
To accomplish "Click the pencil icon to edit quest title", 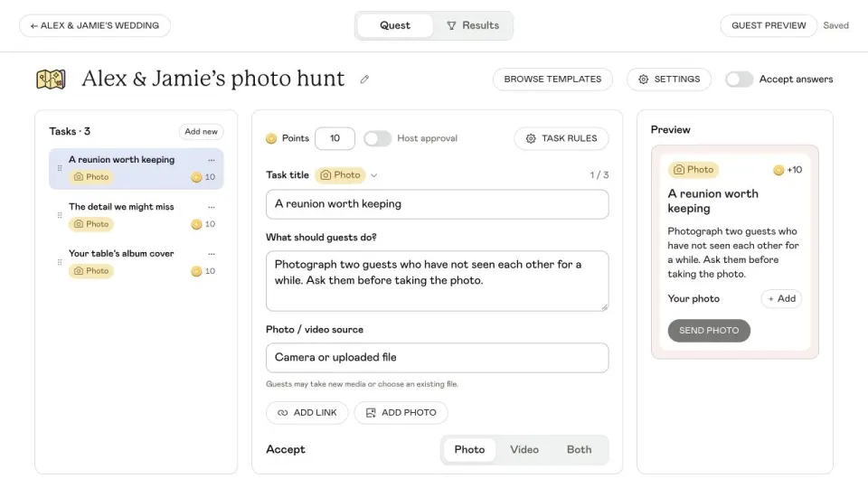I will pos(364,80).
